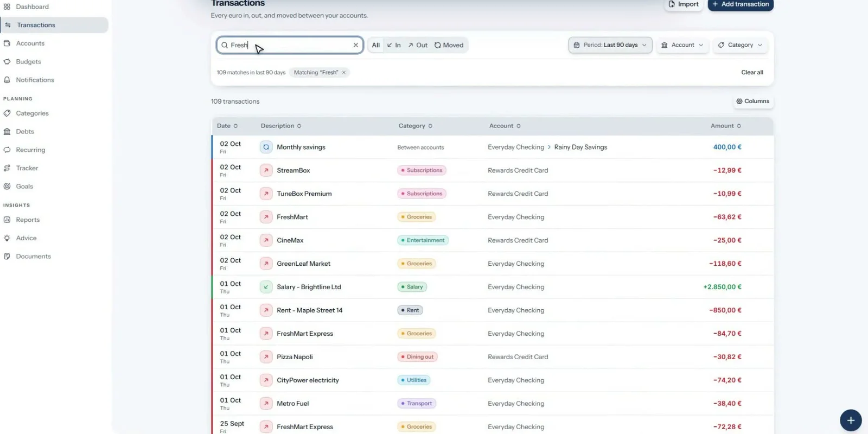
Task: Click the +2.850,00 € amount
Action: pyautogui.click(x=722, y=287)
